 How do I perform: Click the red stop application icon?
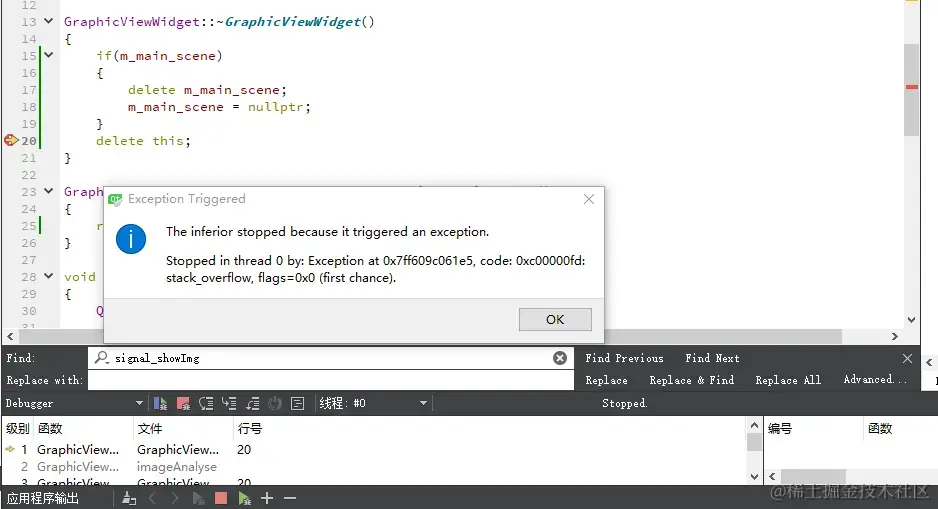(x=221, y=498)
